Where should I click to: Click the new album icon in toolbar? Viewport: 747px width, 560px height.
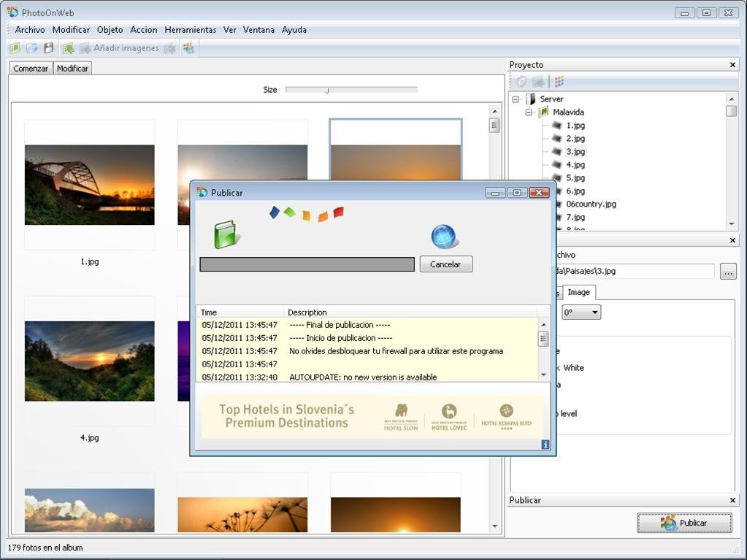point(15,48)
